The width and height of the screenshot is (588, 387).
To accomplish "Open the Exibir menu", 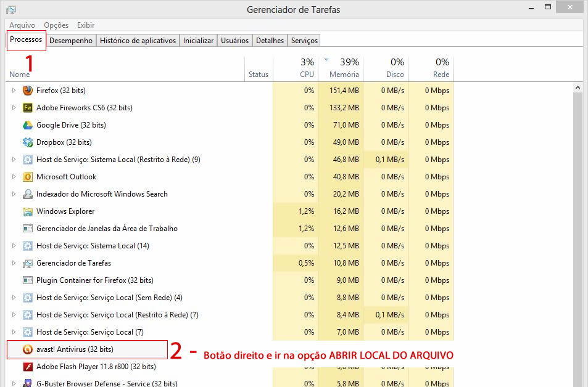I will pos(86,25).
